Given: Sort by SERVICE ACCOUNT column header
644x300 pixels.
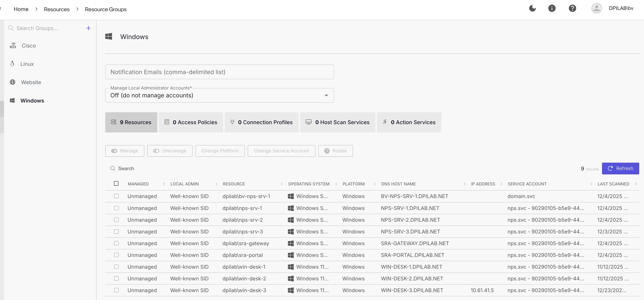Looking at the screenshot, I should (527, 184).
